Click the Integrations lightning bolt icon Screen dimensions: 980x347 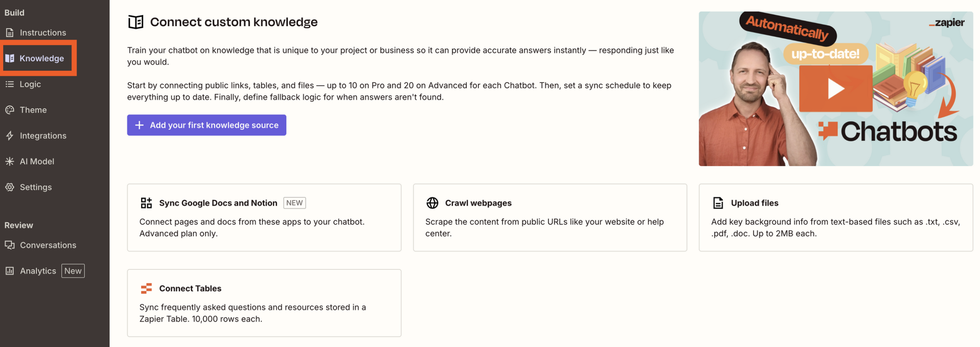(x=10, y=136)
